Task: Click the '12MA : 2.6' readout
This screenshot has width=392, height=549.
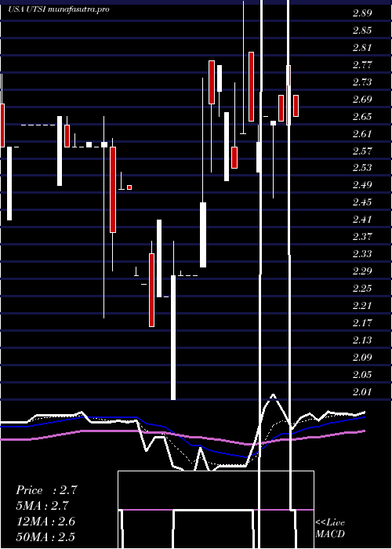Action: click(45, 522)
